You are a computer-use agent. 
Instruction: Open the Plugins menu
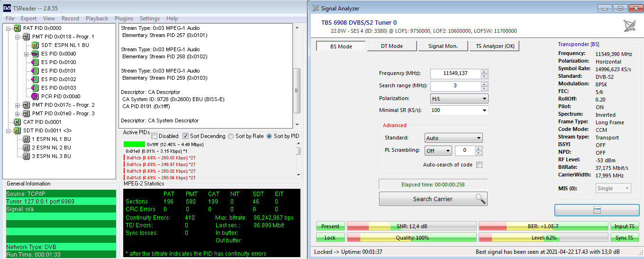124,18
